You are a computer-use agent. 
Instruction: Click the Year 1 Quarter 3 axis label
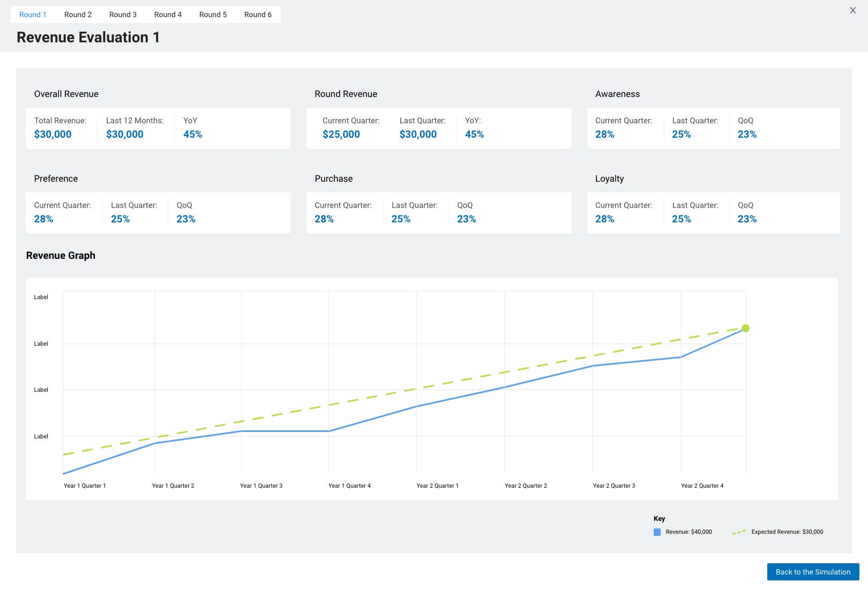(x=261, y=486)
